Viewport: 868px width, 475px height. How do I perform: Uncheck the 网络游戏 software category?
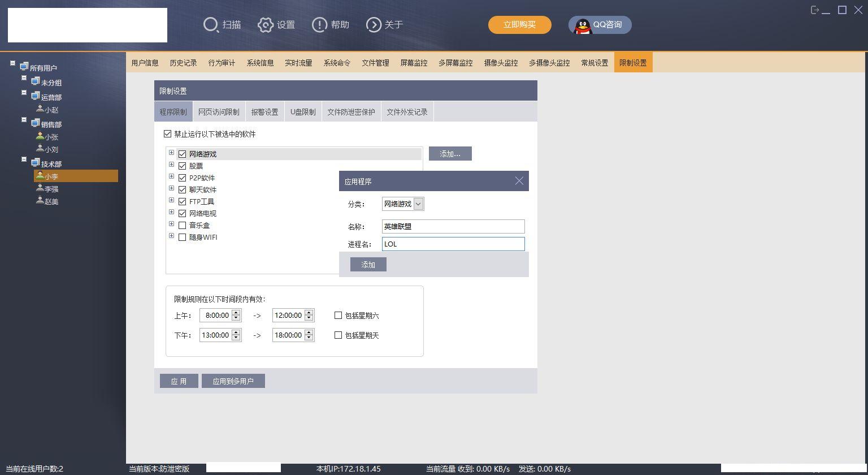(x=182, y=153)
